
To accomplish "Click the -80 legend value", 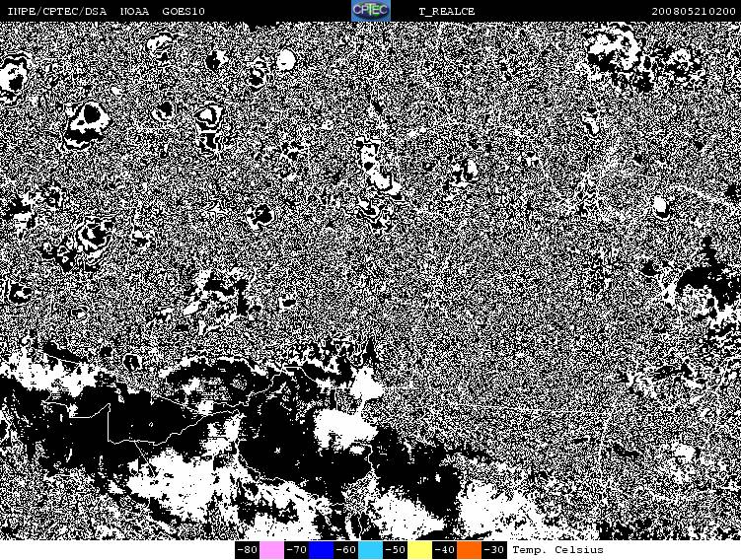I will (x=247, y=550).
